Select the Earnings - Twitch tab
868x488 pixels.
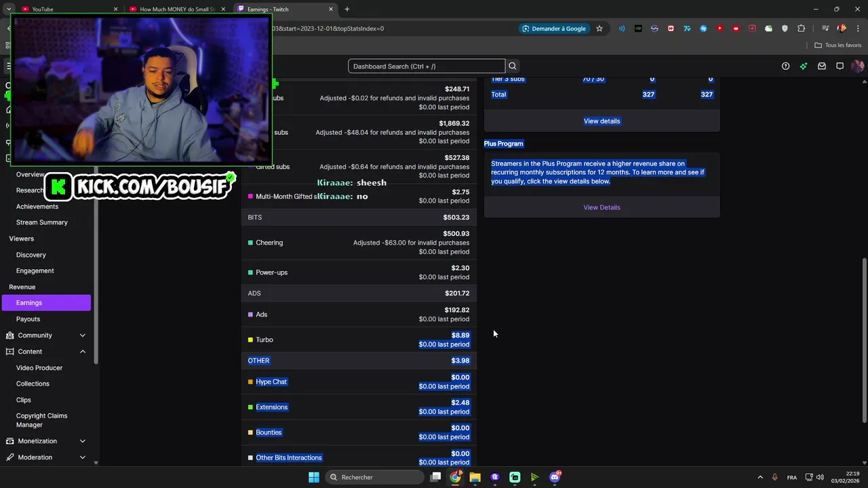coord(285,9)
